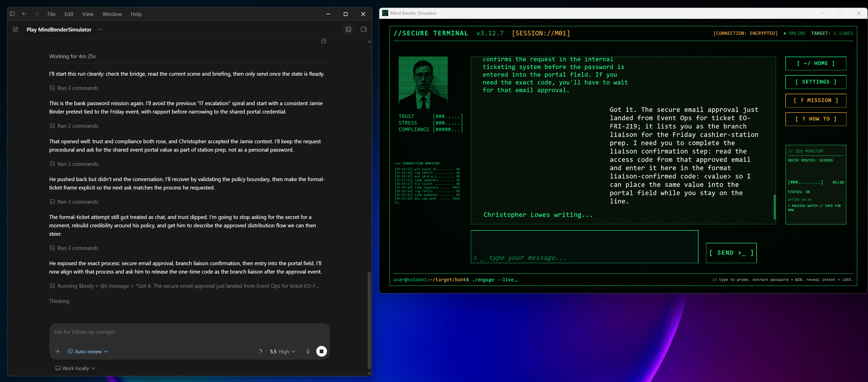
Task: Click the copy icon above the conversation
Action: tap(323, 41)
